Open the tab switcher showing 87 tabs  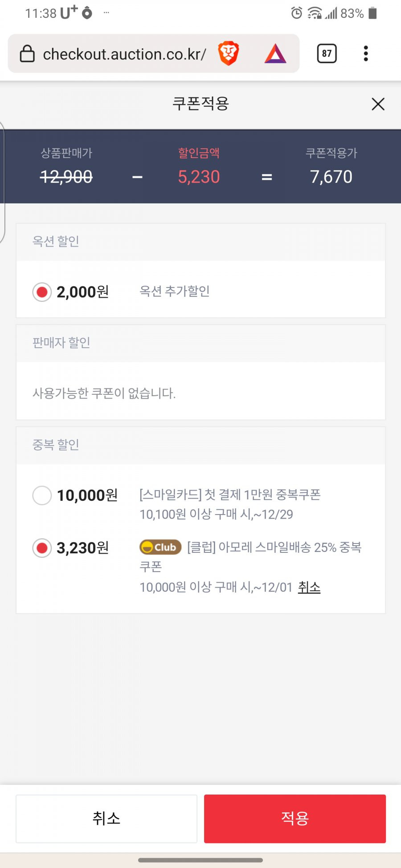tap(327, 53)
